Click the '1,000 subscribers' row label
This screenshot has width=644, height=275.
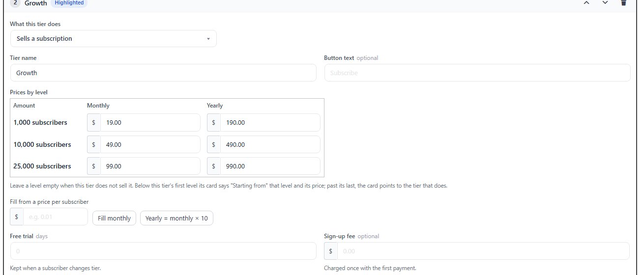[x=40, y=123]
